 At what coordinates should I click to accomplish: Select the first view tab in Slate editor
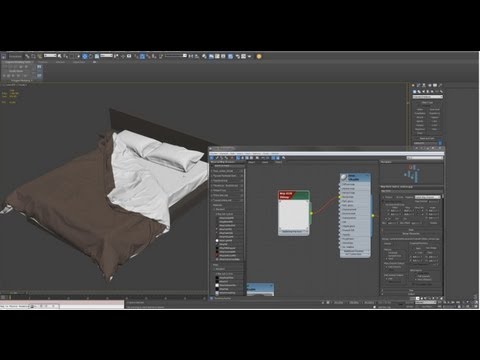252,162
